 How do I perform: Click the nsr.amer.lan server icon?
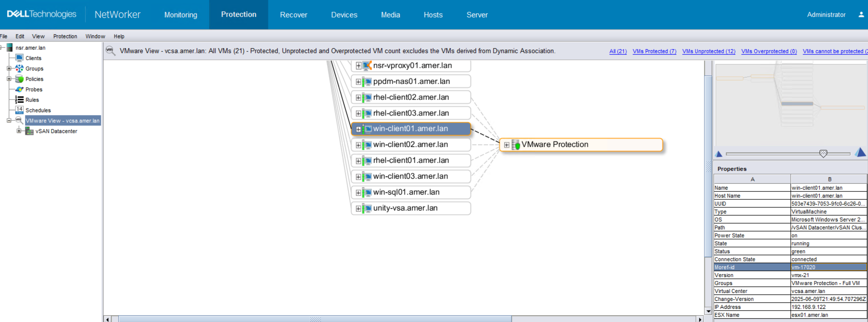(9, 47)
